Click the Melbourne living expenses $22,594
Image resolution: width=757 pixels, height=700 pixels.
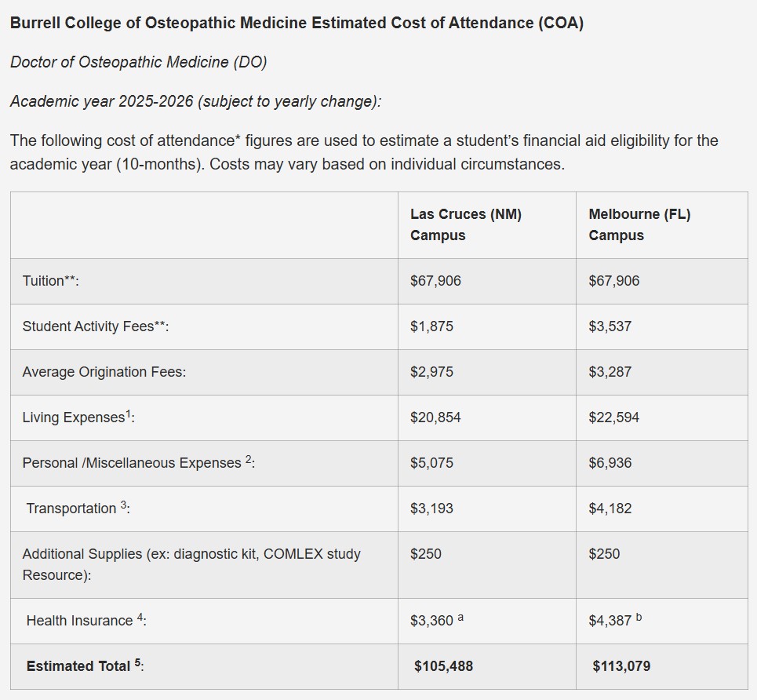tap(613, 417)
